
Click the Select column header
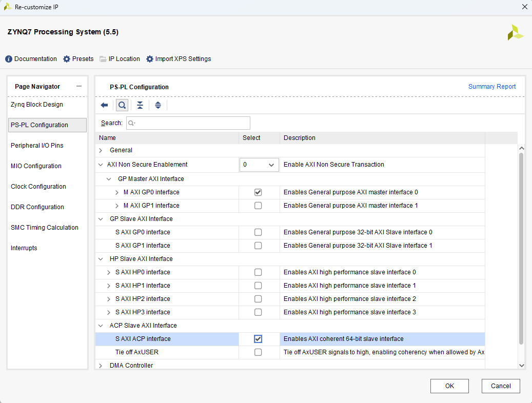coord(259,138)
